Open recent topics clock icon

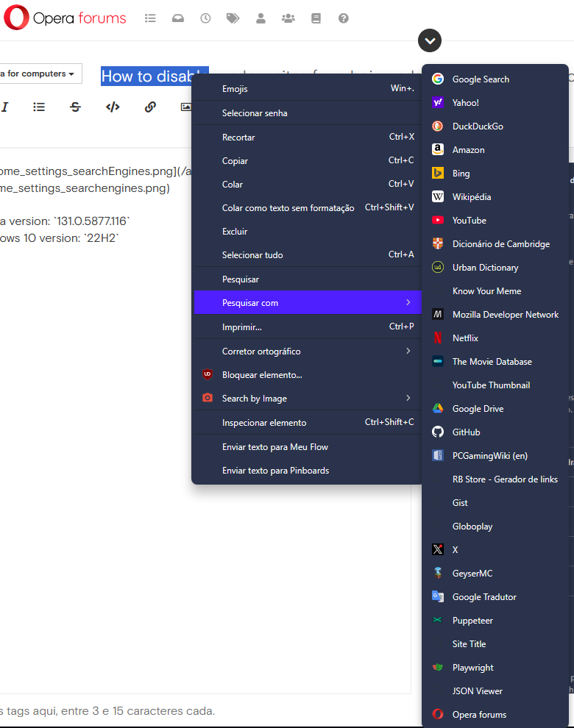(205, 18)
